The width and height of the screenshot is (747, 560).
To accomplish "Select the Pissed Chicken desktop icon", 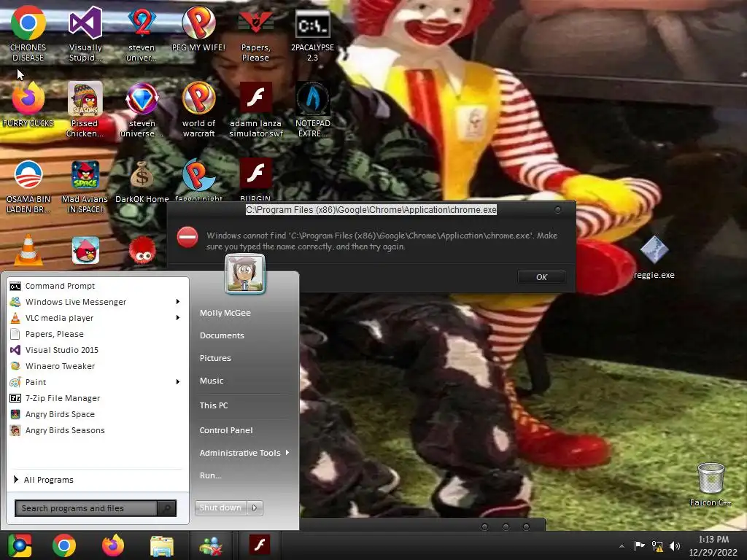I will tap(85, 109).
